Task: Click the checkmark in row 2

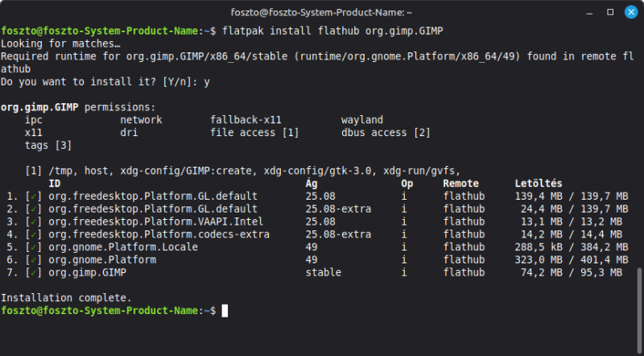Action: tap(34, 209)
